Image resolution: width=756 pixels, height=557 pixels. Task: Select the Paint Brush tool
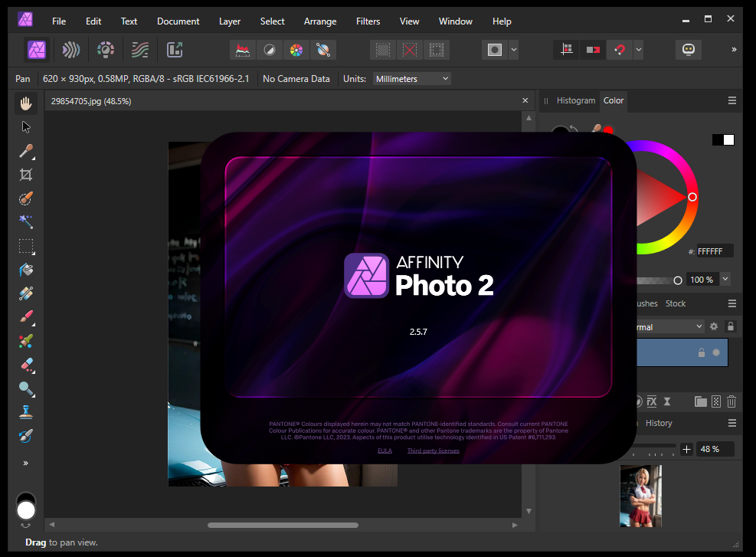[26, 317]
